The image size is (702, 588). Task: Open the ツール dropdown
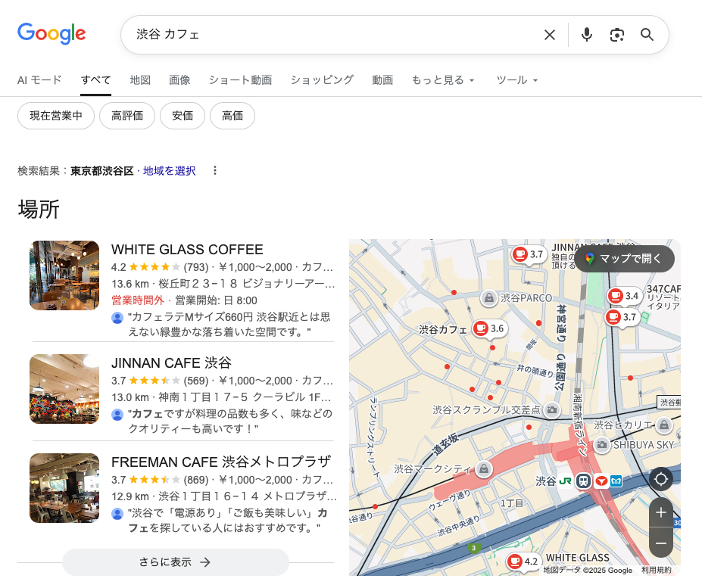coord(516,80)
